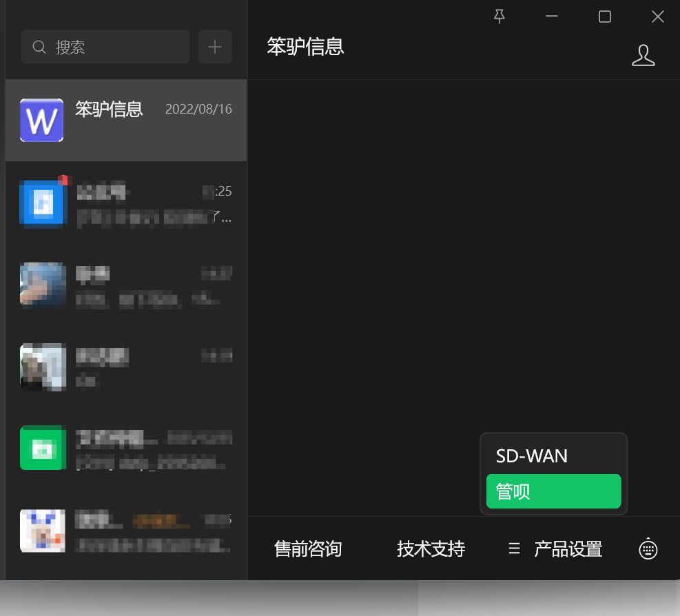Maximize the chat window

(604, 17)
